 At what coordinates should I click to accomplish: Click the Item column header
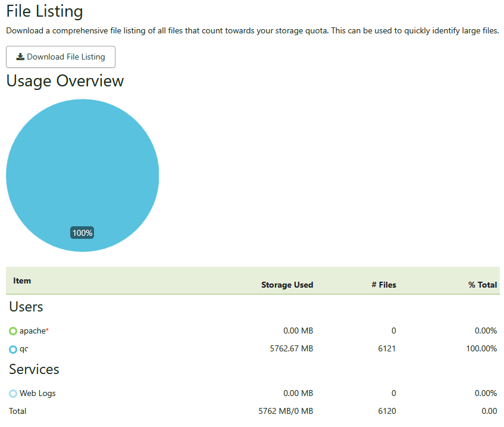[x=22, y=280]
